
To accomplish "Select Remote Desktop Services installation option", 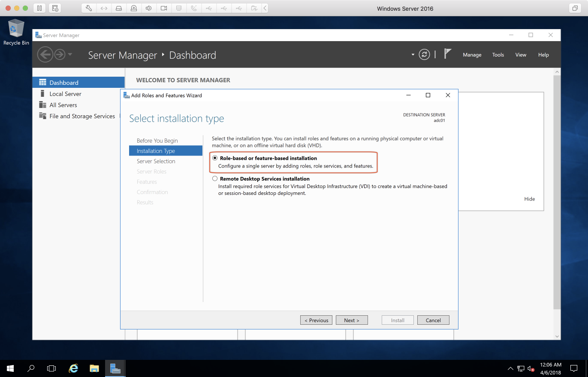I will [x=215, y=179].
